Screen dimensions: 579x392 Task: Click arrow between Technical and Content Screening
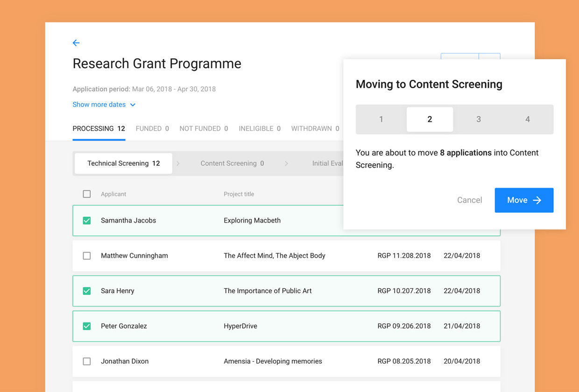coord(178,164)
